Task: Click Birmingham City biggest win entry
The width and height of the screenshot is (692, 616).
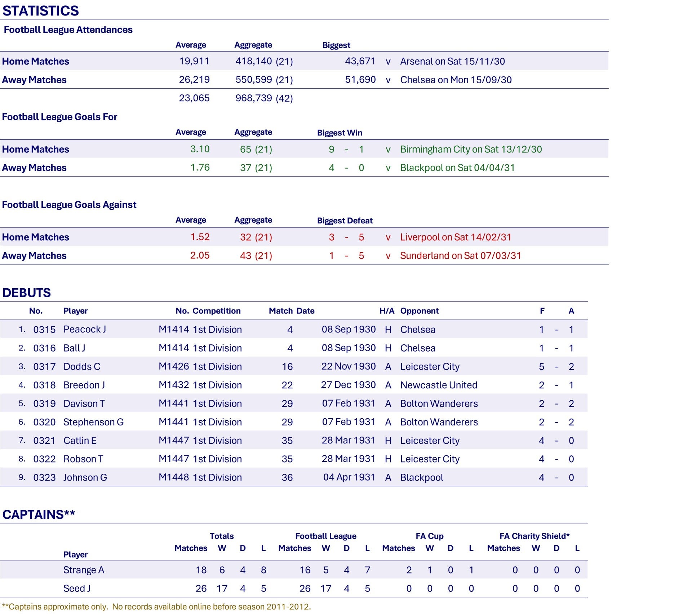Action: pyautogui.click(x=471, y=149)
